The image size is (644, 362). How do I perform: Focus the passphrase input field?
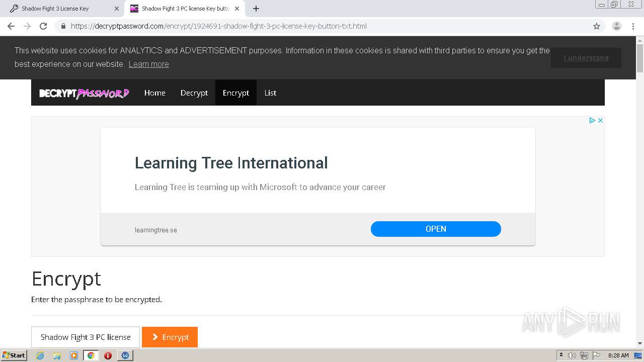[x=86, y=337]
